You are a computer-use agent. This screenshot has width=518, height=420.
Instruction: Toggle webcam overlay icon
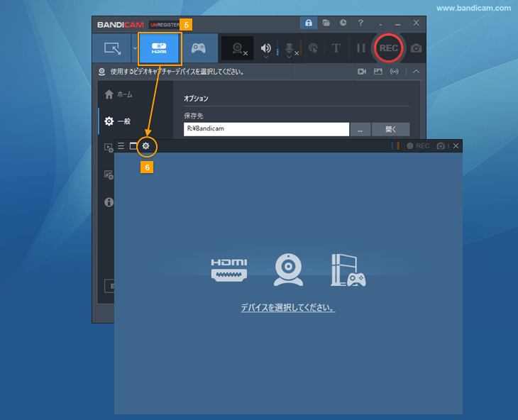coord(238,48)
